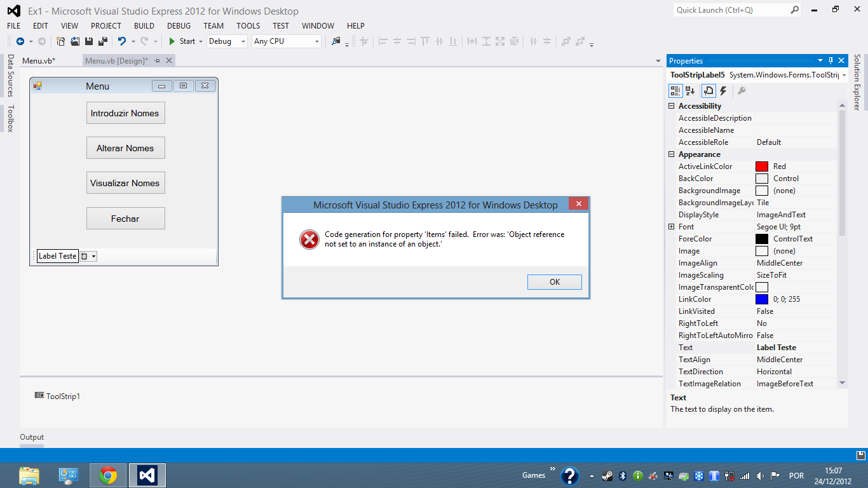Screen dimensions: 868x488
Task: Click the ForeColor black swatch
Action: pyautogui.click(x=762, y=239)
